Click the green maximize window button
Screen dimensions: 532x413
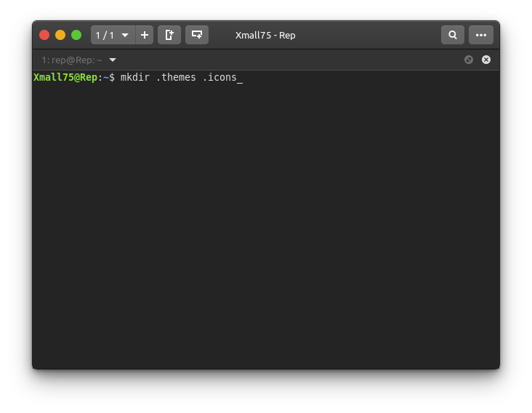(76, 35)
